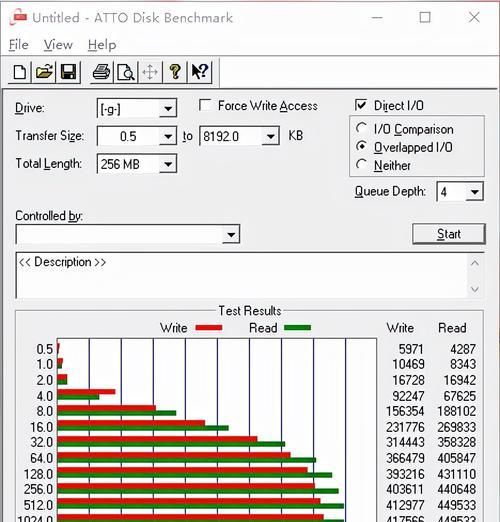Viewport: 500px width, 522px height.
Task: Click inside the Description text box
Action: tap(242, 276)
